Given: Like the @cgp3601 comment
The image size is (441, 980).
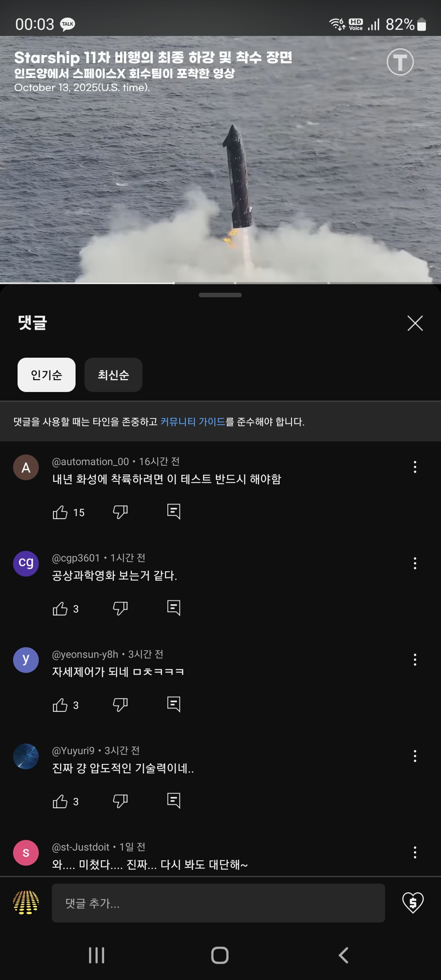Looking at the screenshot, I should (60, 608).
